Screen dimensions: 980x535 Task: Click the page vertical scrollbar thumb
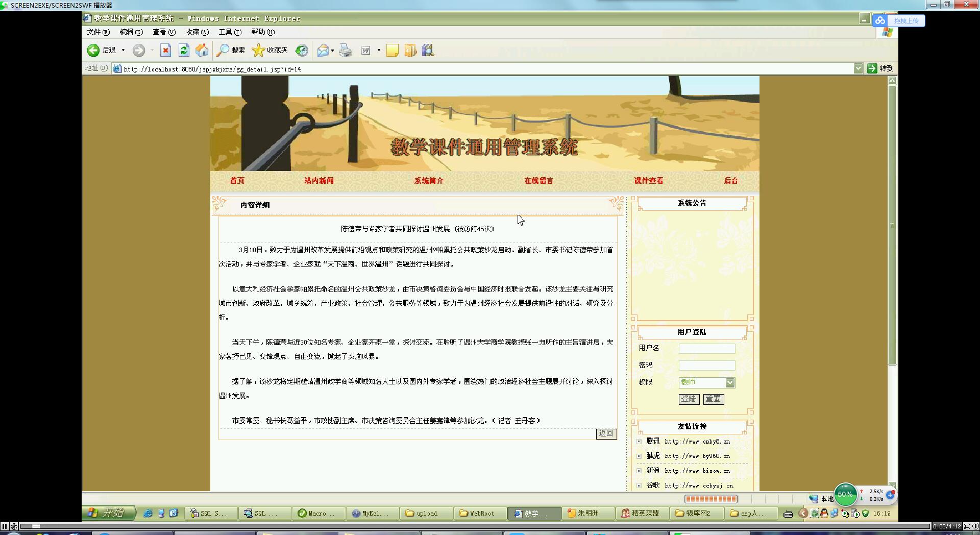892,225
